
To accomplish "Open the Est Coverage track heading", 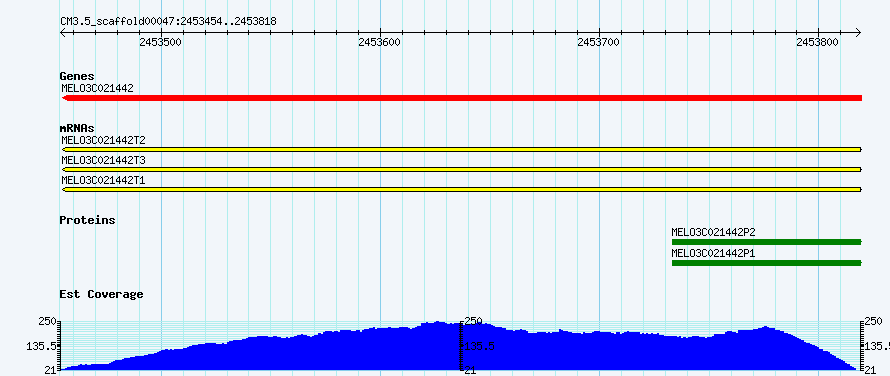I will point(102,294).
